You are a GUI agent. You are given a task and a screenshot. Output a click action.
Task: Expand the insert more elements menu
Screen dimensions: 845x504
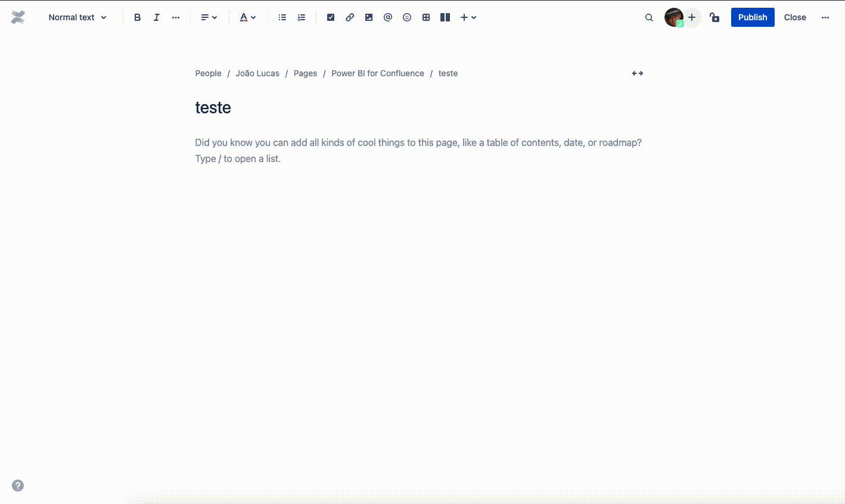[468, 17]
